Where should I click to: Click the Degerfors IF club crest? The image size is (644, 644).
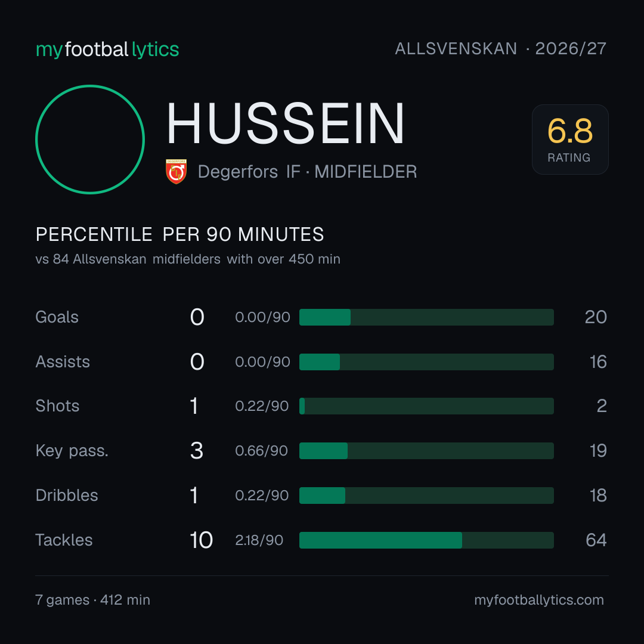(x=176, y=171)
